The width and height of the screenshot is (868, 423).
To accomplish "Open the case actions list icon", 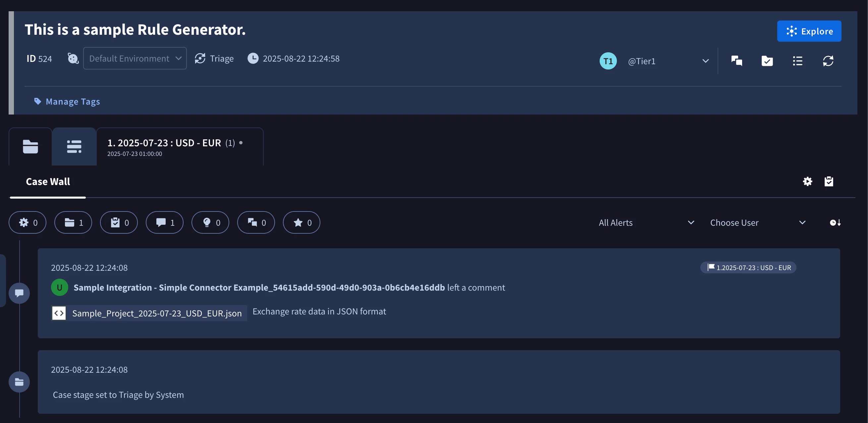I will [797, 61].
